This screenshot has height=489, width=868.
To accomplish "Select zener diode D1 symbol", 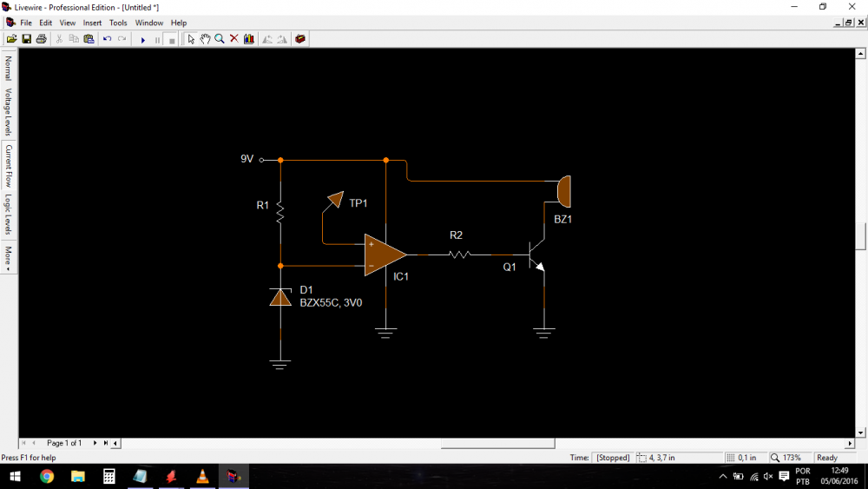I will click(280, 297).
